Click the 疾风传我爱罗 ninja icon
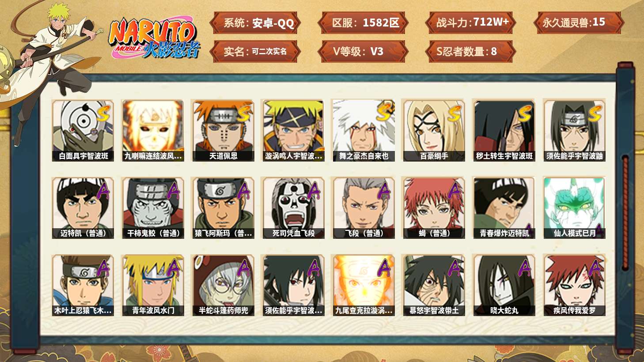The width and height of the screenshot is (644, 362). click(574, 285)
